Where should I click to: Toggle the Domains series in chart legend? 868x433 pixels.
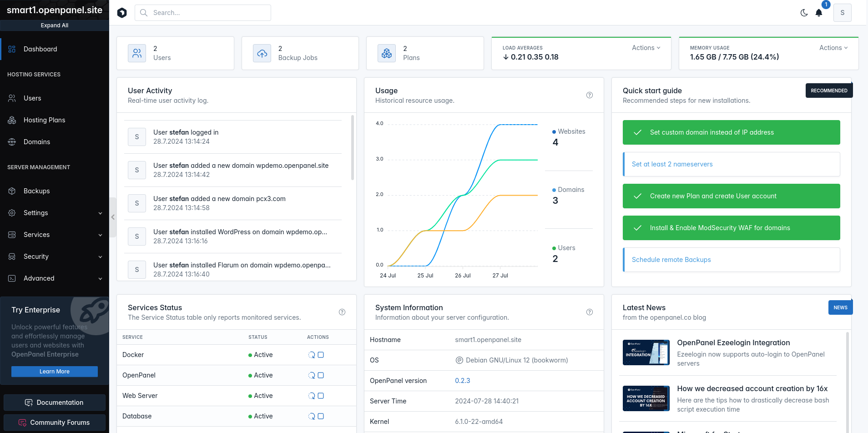pyautogui.click(x=568, y=190)
